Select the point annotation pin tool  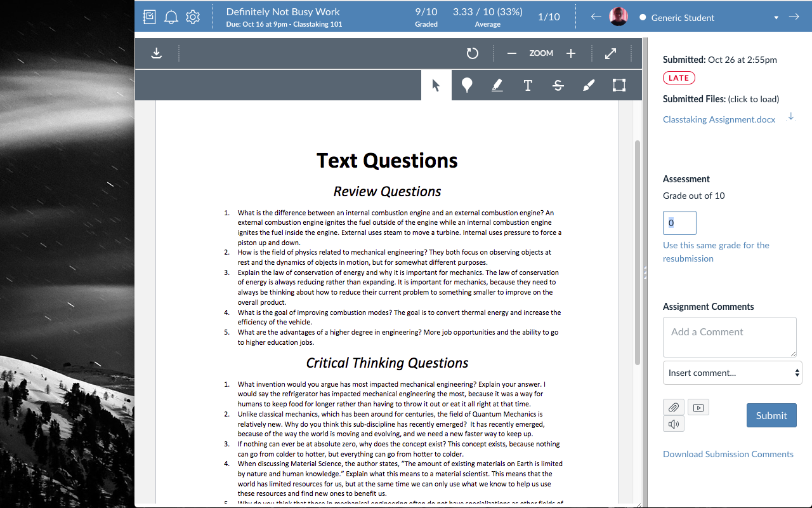(x=467, y=85)
